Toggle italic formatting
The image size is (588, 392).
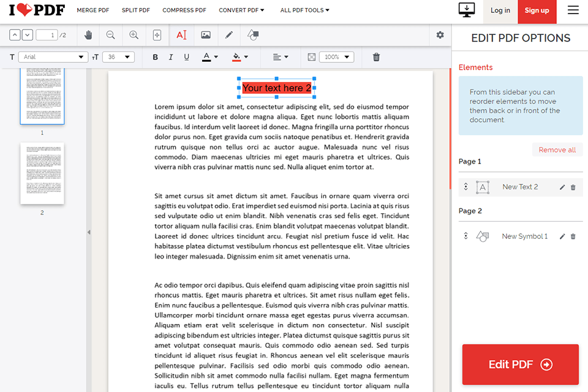[x=171, y=57]
